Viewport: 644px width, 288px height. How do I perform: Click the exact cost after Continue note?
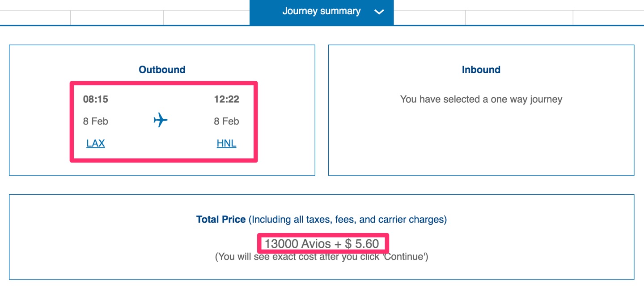point(322,257)
